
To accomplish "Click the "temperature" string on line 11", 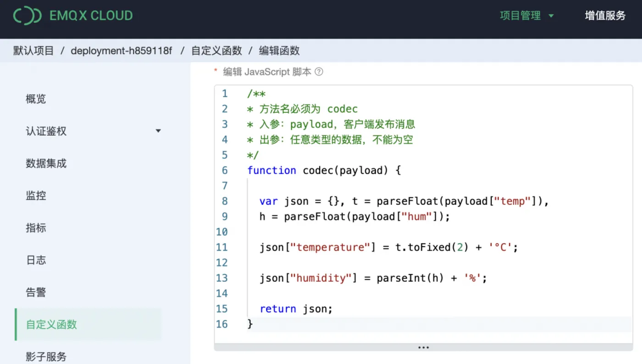I will click(330, 248).
